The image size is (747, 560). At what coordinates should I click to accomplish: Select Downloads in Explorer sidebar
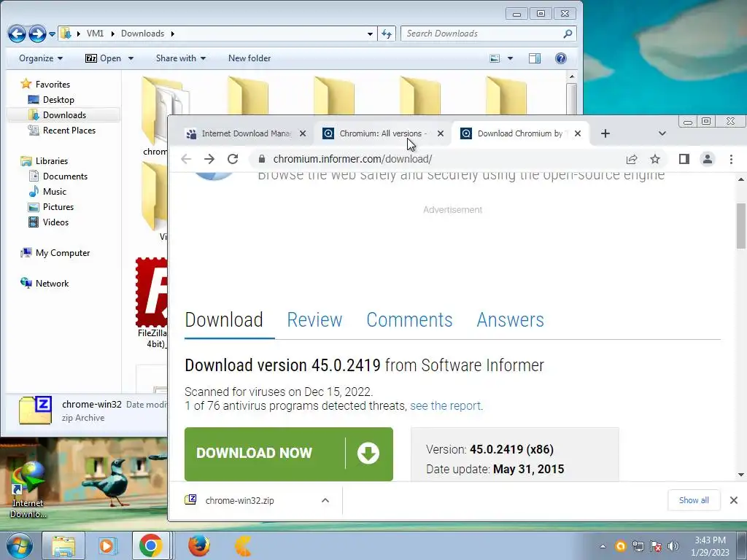[64, 114]
